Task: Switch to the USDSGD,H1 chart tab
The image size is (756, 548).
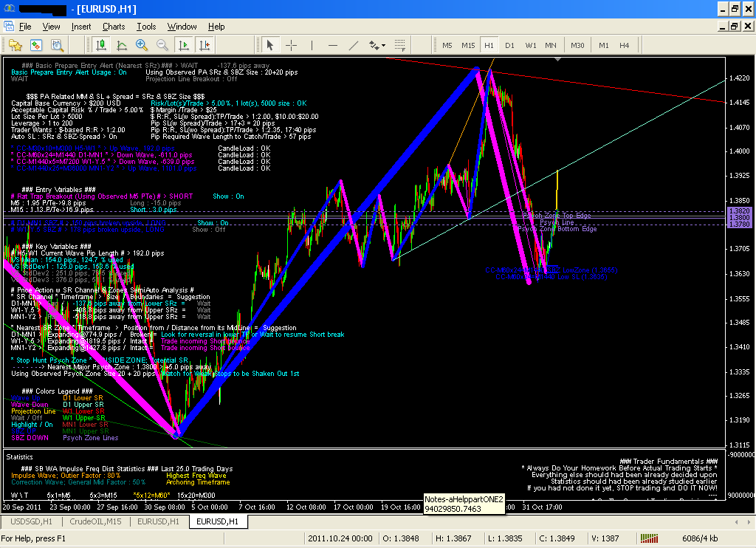Action: 31,521
